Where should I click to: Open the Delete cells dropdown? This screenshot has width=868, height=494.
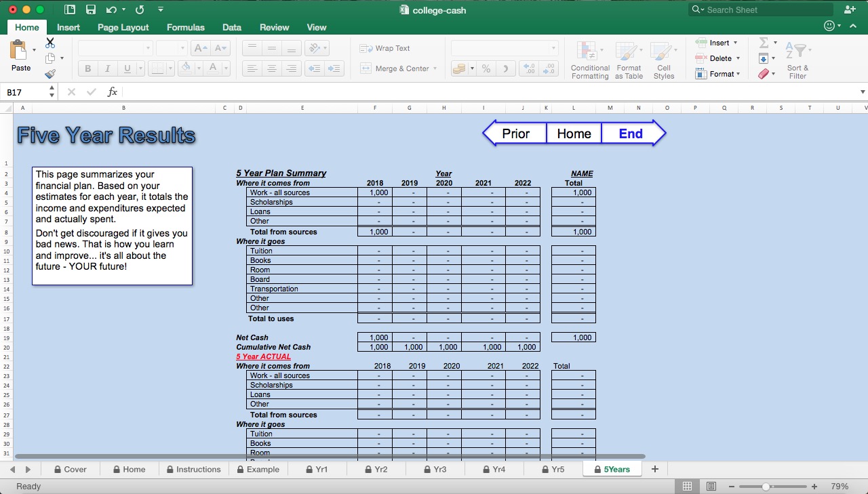click(718, 58)
